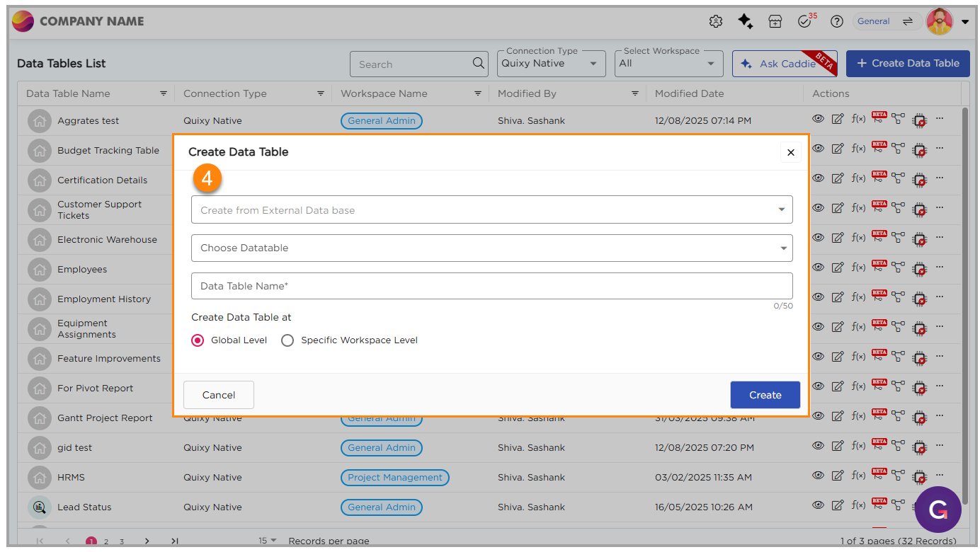This screenshot has height=552, width=980.
Task: Open f(x) functions icon for HRMS row
Action: 858,476
